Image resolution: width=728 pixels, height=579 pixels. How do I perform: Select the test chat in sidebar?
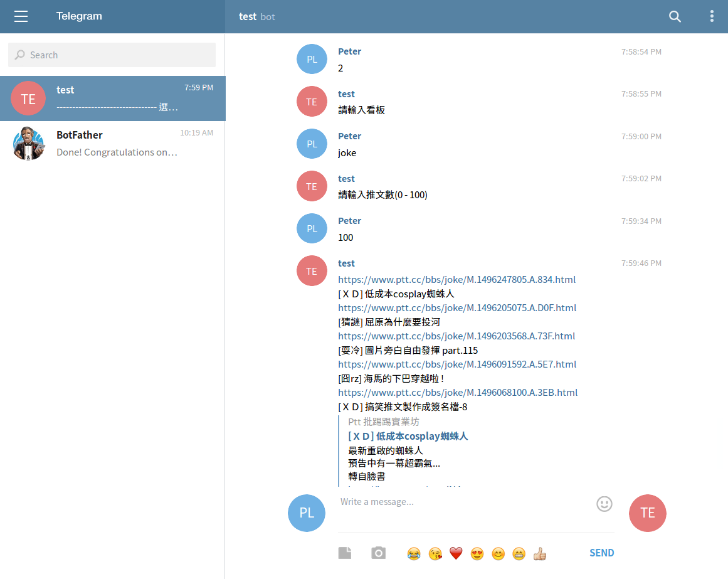click(x=113, y=98)
